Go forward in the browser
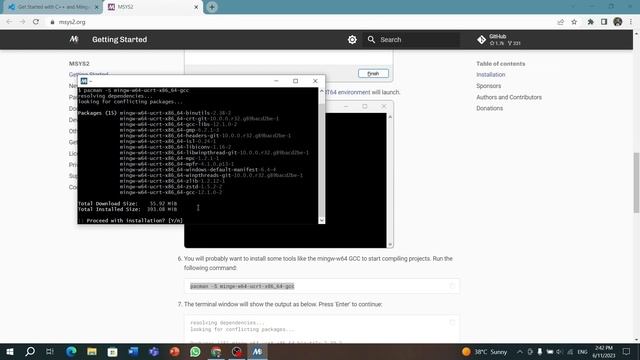640x360 pixels. (22, 22)
